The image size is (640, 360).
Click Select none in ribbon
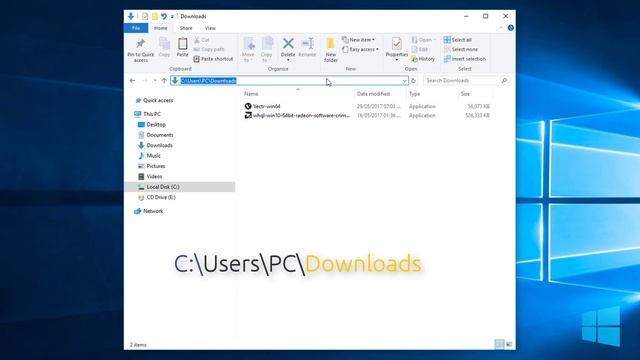461,49
